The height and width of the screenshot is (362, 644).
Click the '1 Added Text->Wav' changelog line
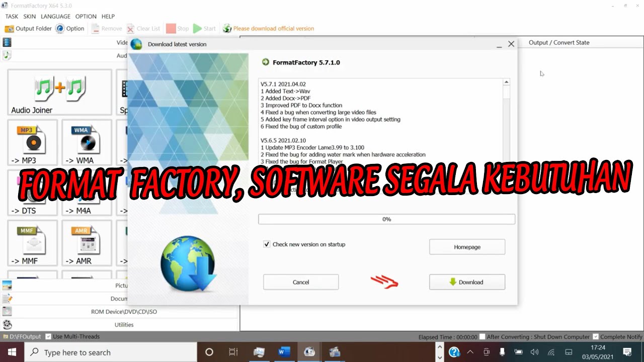click(x=285, y=92)
